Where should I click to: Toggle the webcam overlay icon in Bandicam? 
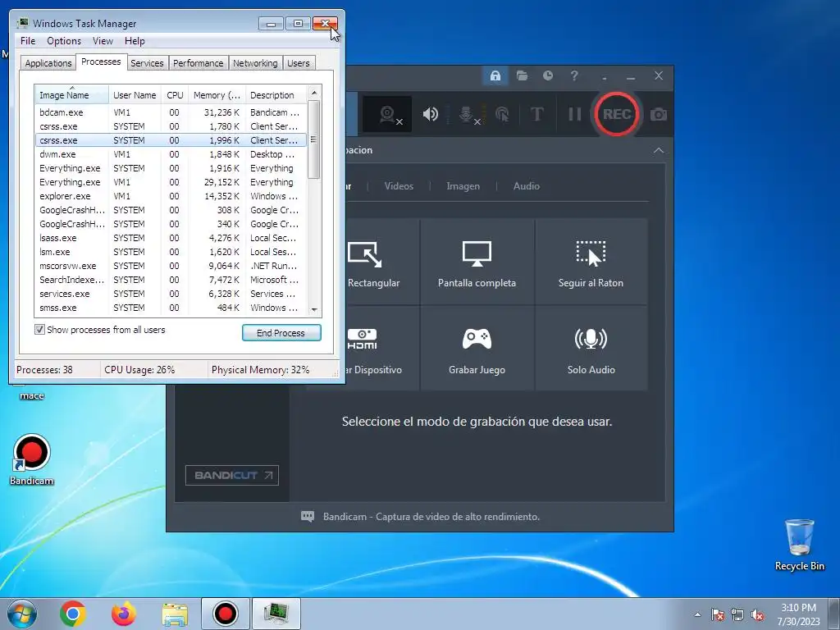click(387, 114)
